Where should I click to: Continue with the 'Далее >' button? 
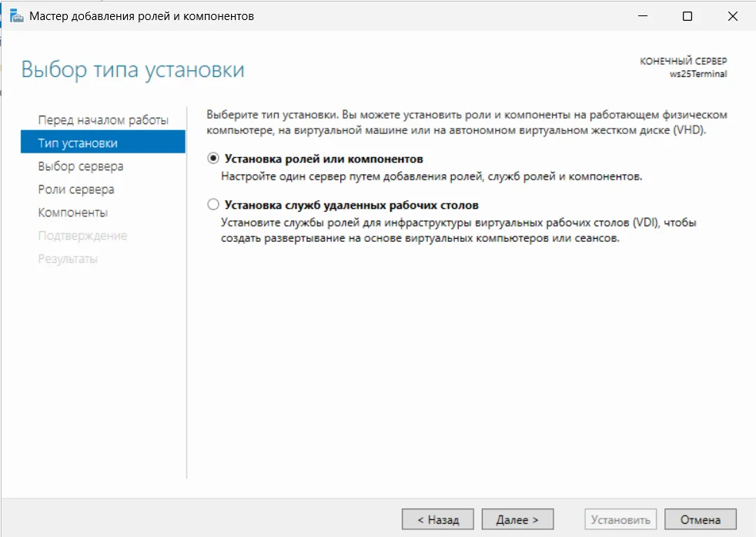click(x=517, y=519)
